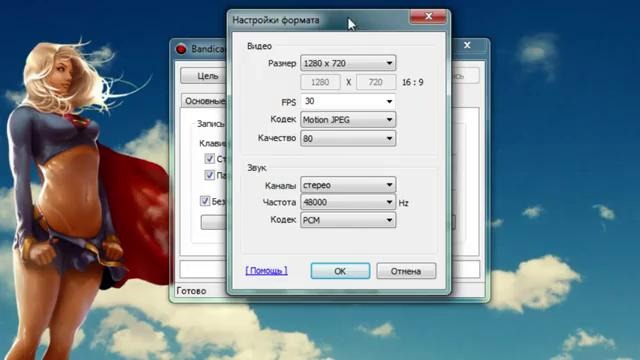Click the Hz unit label

(x=403, y=203)
